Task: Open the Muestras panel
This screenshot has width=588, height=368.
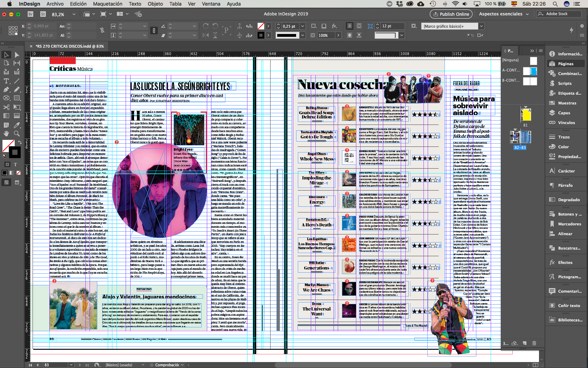Action: pos(567,103)
